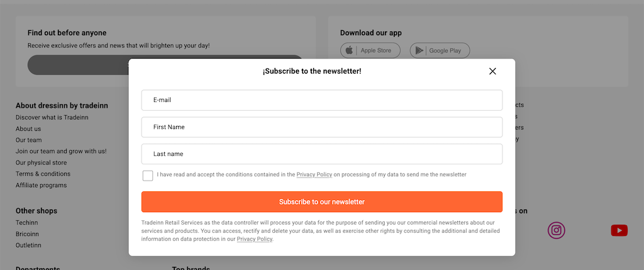
Task: Focus the Last name input field
Action: (321, 154)
